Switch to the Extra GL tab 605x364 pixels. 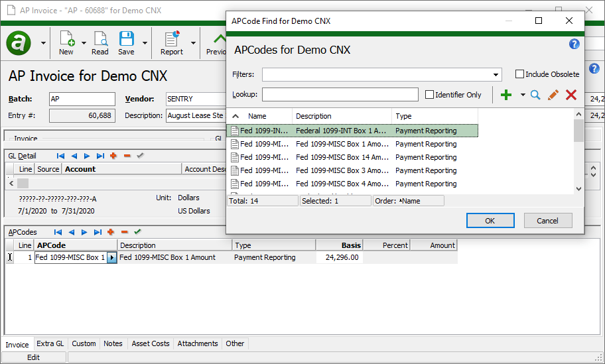point(50,343)
